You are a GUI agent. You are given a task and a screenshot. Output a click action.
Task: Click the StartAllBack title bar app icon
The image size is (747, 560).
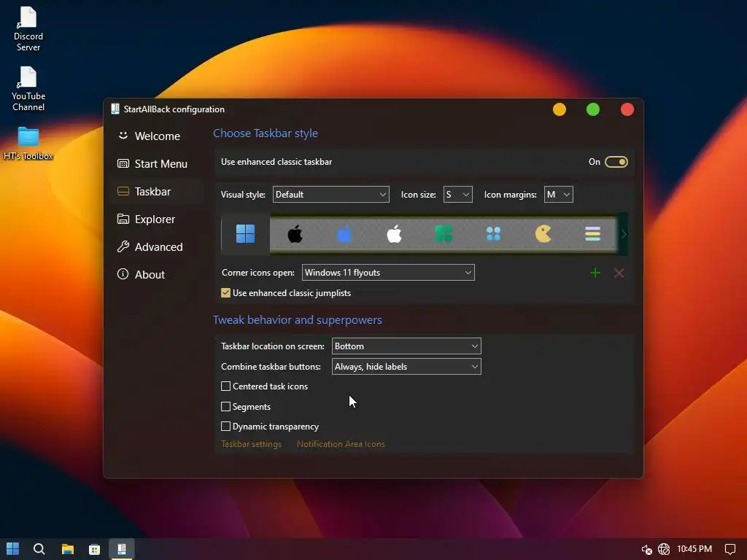coord(115,109)
